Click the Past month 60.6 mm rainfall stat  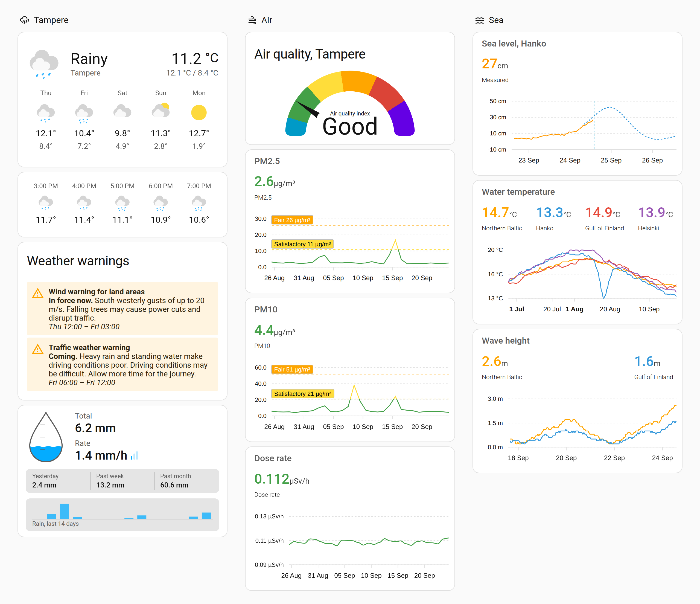coord(175,481)
